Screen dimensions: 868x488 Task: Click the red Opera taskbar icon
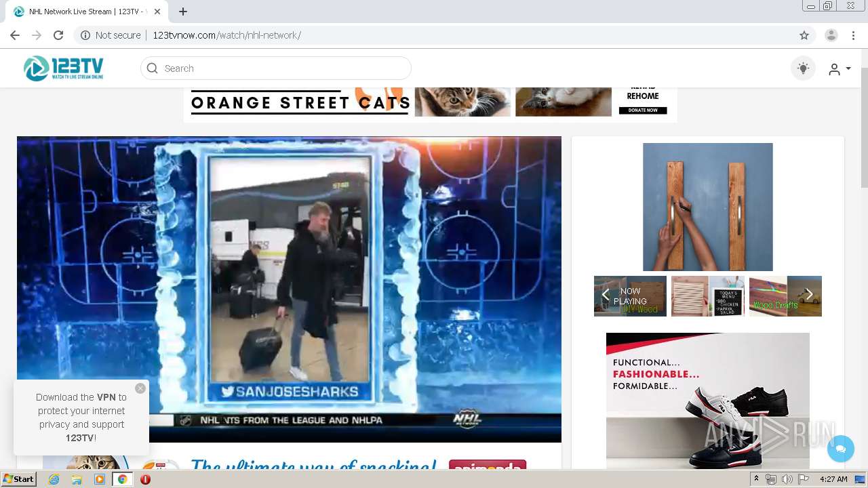tap(145, 479)
